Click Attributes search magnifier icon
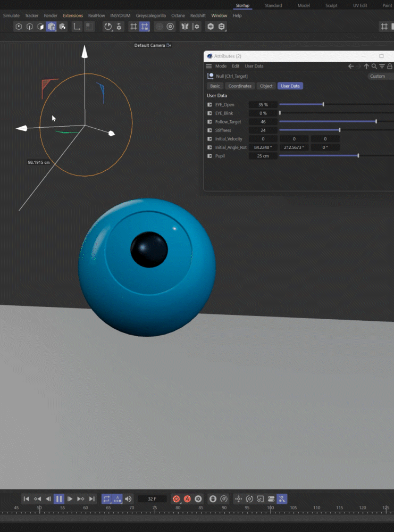Screen dimensions: 394x532 374,66
